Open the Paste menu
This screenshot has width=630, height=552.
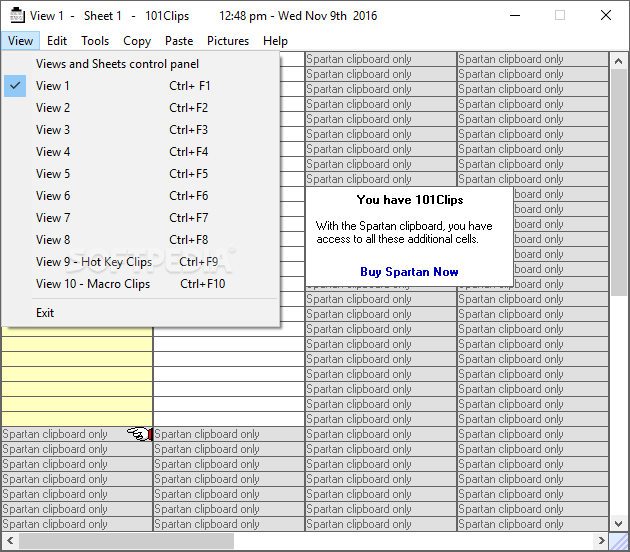[x=179, y=41]
